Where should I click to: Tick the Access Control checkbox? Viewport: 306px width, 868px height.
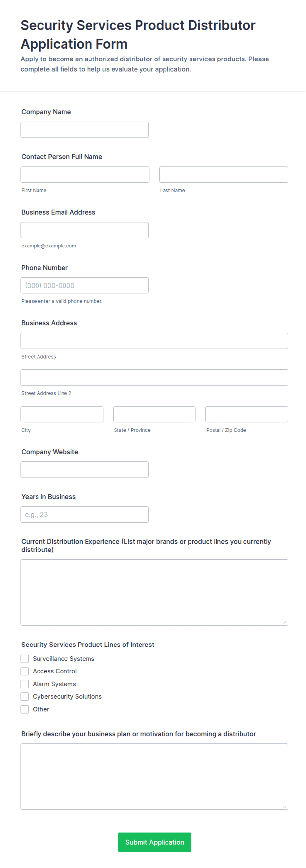click(25, 671)
